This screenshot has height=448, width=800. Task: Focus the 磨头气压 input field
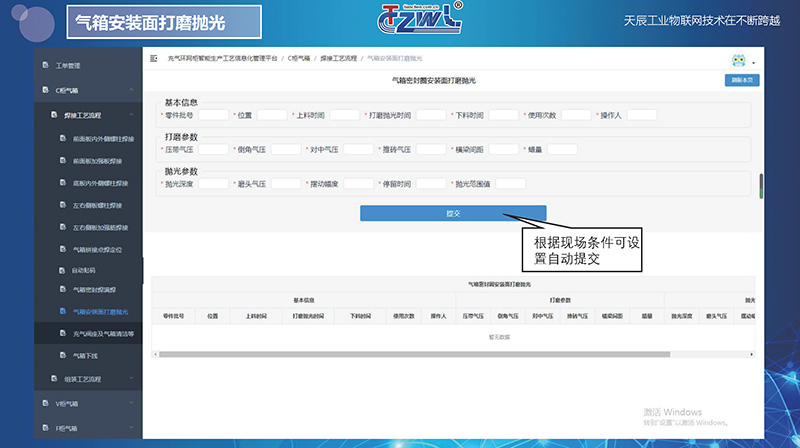tap(286, 184)
